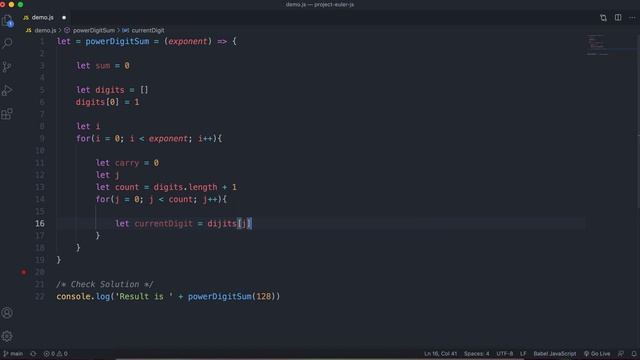
Task: Open the Run and Debug view
Action: pos(7,90)
